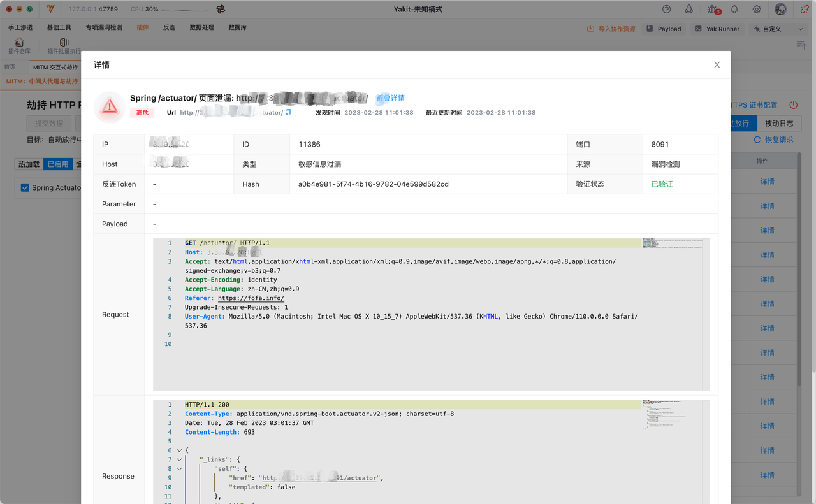Click the red warning triangle risk icon
This screenshot has height=504, width=816.
pos(110,106)
